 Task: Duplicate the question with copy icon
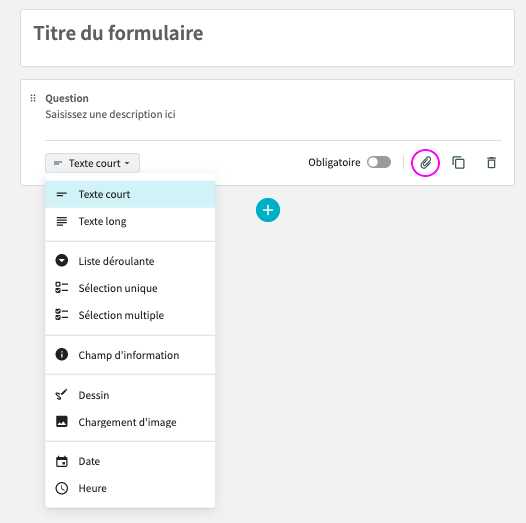coord(458,163)
